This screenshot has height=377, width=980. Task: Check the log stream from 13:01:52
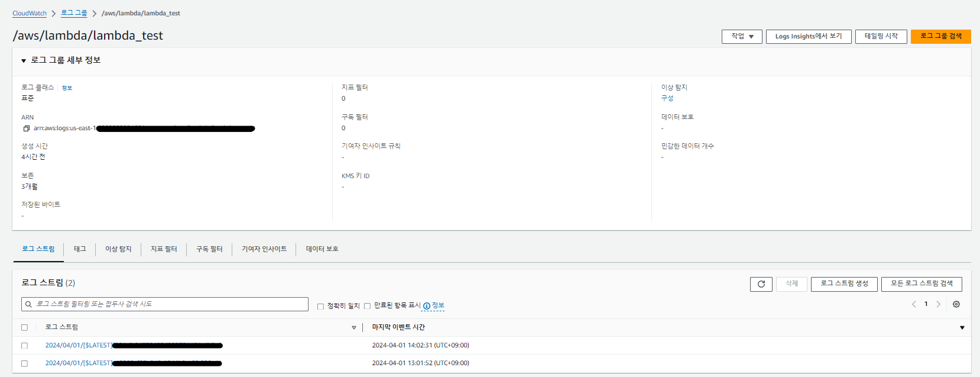(x=24, y=363)
